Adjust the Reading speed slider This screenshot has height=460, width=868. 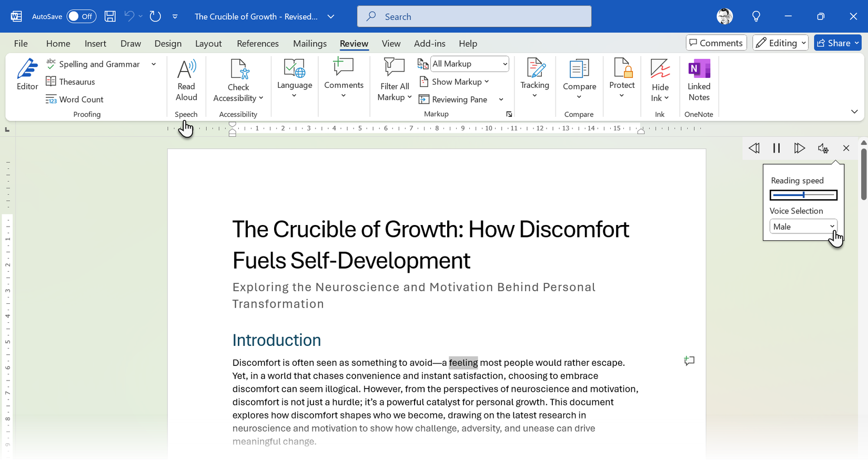[803, 195]
